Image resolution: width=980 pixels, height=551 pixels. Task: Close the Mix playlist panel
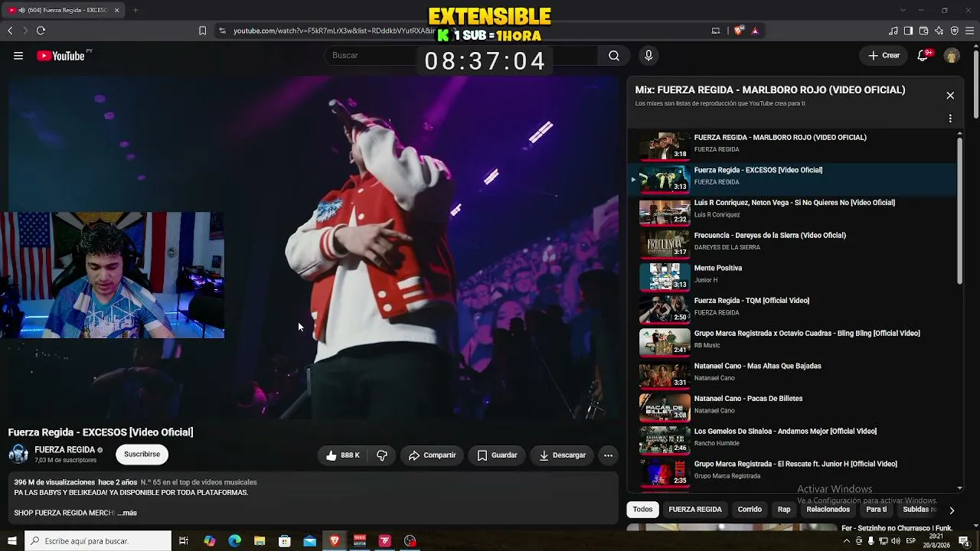(x=950, y=96)
